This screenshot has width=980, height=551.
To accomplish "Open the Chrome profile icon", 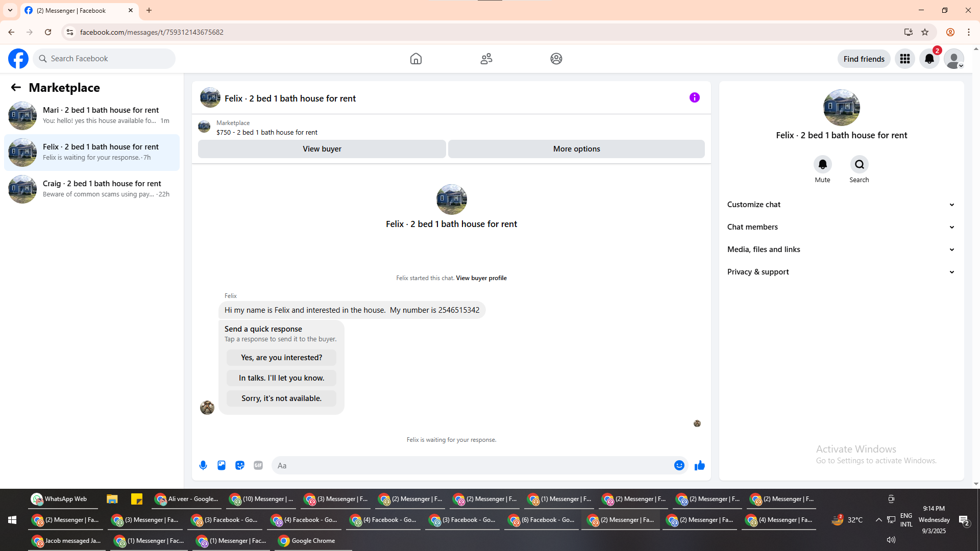I will pos(950,32).
